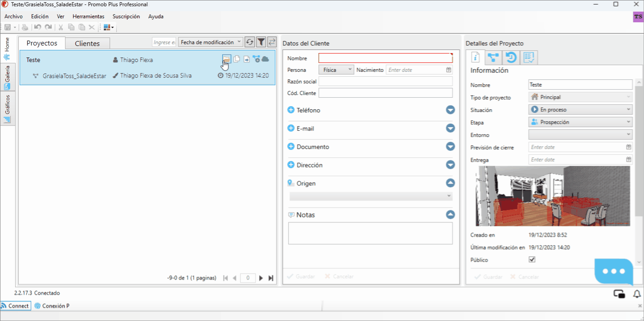644x321 pixels.
Task: Open the Herramientas menu
Action: point(88,16)
